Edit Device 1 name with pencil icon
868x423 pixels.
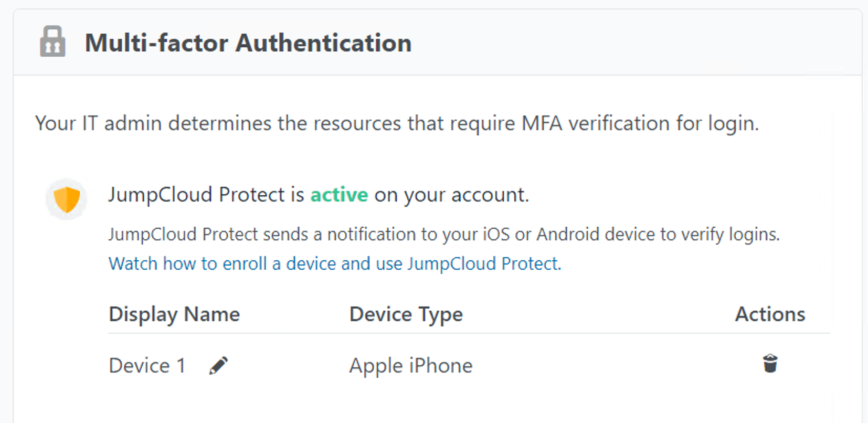tap(218, 365)
